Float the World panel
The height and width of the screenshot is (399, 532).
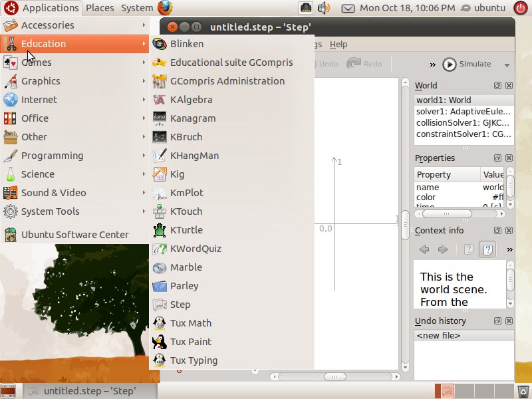[497, 86]
